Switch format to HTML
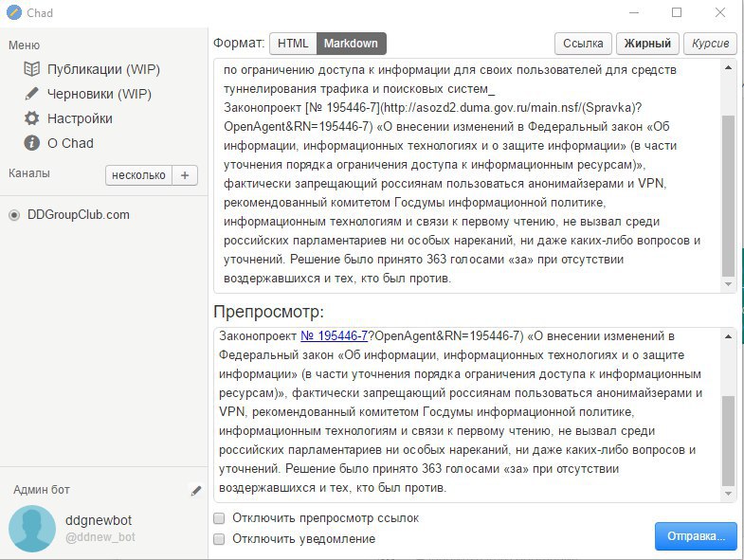The image size is (744, 560). pyautogui.click(x=293, y=44)
